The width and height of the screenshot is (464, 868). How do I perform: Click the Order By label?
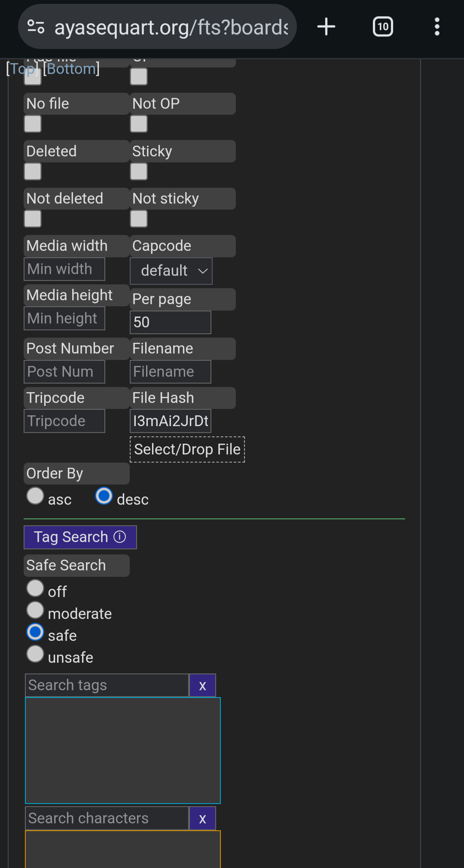tap(76, 474)
